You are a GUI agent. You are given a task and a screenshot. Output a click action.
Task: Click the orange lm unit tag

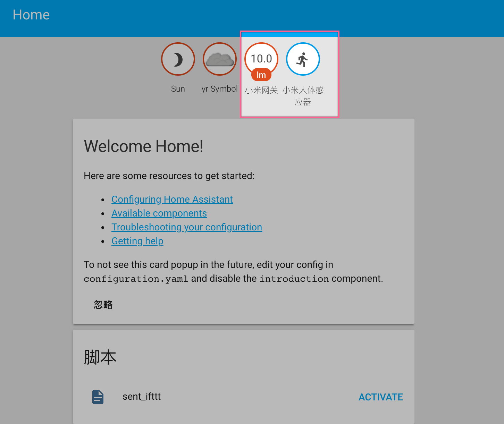pyautogui.click(x=261, y=75)
